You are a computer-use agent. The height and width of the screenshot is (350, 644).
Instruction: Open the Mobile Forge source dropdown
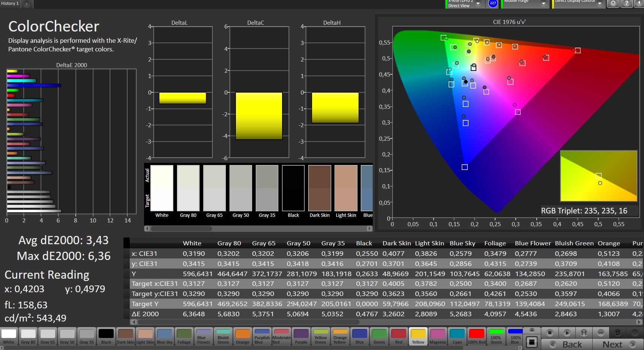point(543,4)
